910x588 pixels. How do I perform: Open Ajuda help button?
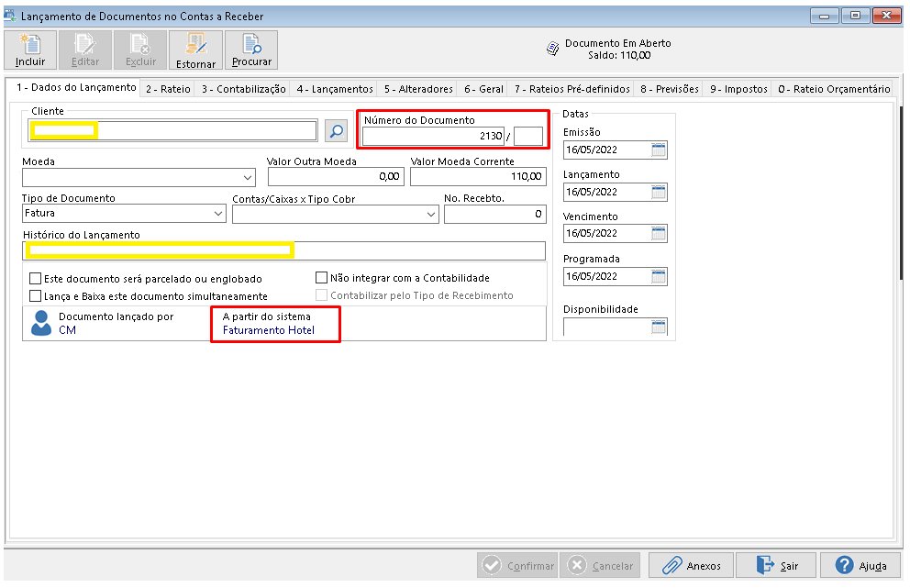[860, 565]
